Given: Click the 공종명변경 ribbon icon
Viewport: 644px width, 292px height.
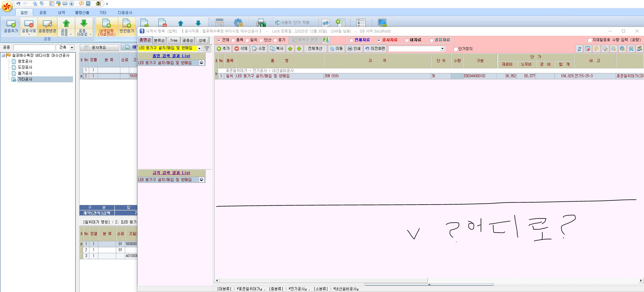Looking at the screenshot, I should (x=47, y=26).
